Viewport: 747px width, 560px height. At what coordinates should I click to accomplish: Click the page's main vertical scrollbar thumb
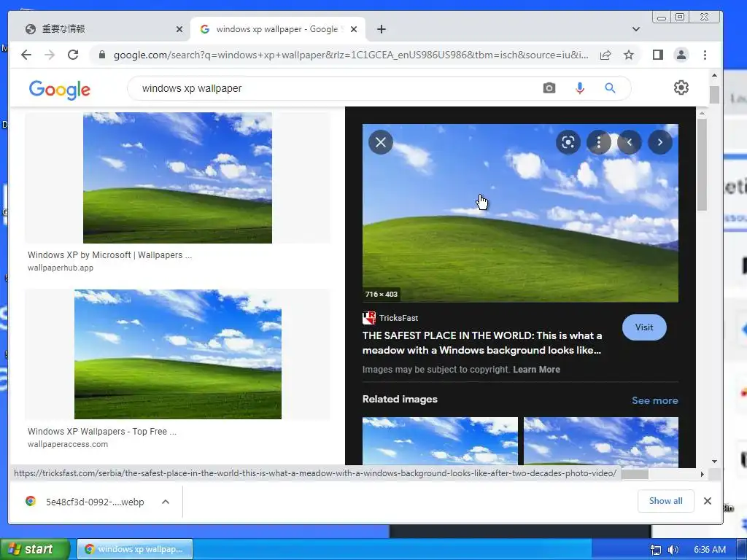click(x=714, y=94)
